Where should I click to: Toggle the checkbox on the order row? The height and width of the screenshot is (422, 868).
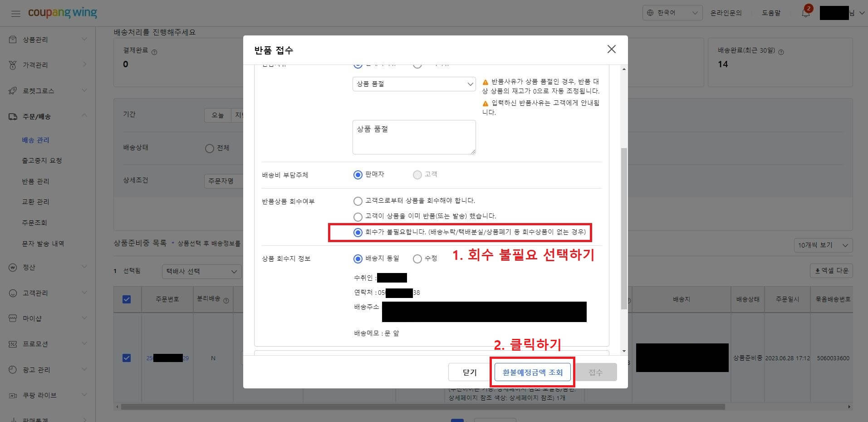coord(127,358)
